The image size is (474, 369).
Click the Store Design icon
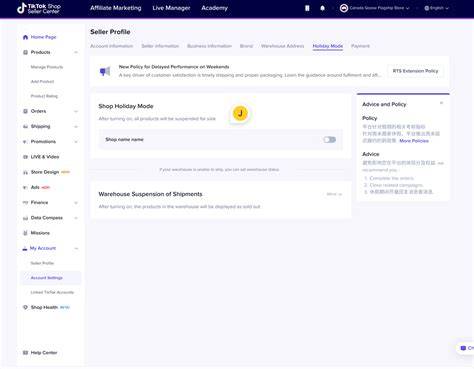coord(25,172)
